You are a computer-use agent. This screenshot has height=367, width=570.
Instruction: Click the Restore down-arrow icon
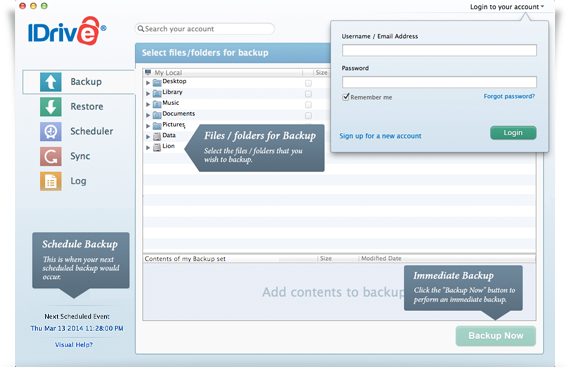(x=51, y=107)
